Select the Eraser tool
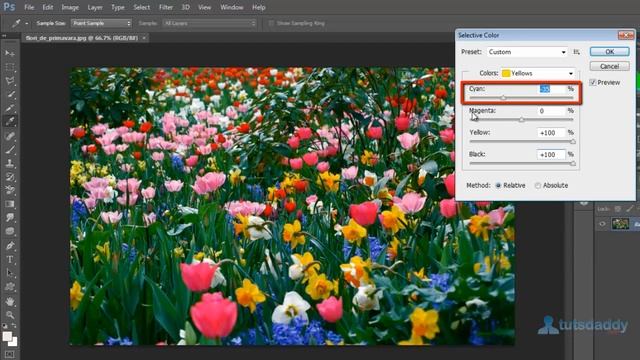Image resolution: width=640 pixels, height=360 pixels. (x=10, y=191)
